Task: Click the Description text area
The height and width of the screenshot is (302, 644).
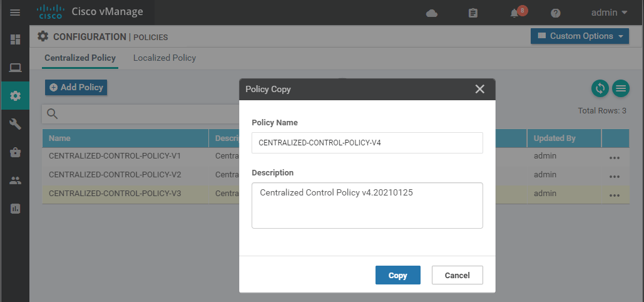Action: (367, 206)
